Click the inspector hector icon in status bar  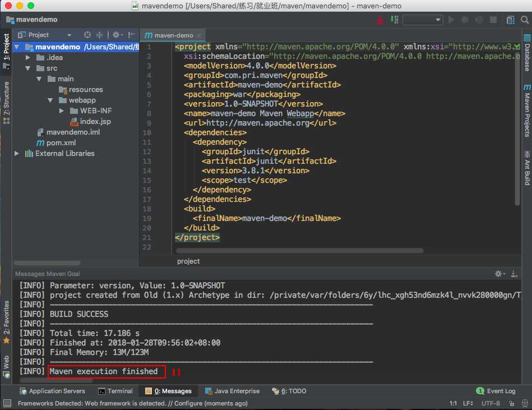(525, 404)
